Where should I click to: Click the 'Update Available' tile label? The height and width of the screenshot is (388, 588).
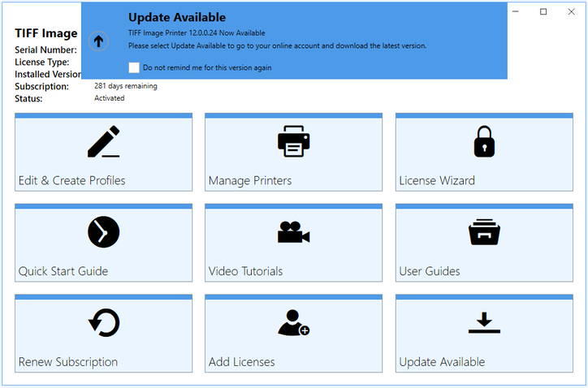(442, 362)
